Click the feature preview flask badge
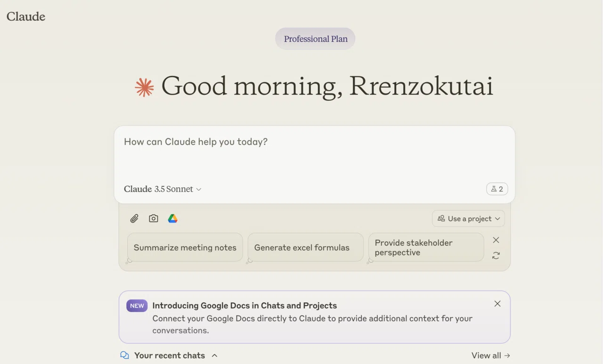Image resolution: width=603 pixels, height=364 pixels. [x=497, y=189]
